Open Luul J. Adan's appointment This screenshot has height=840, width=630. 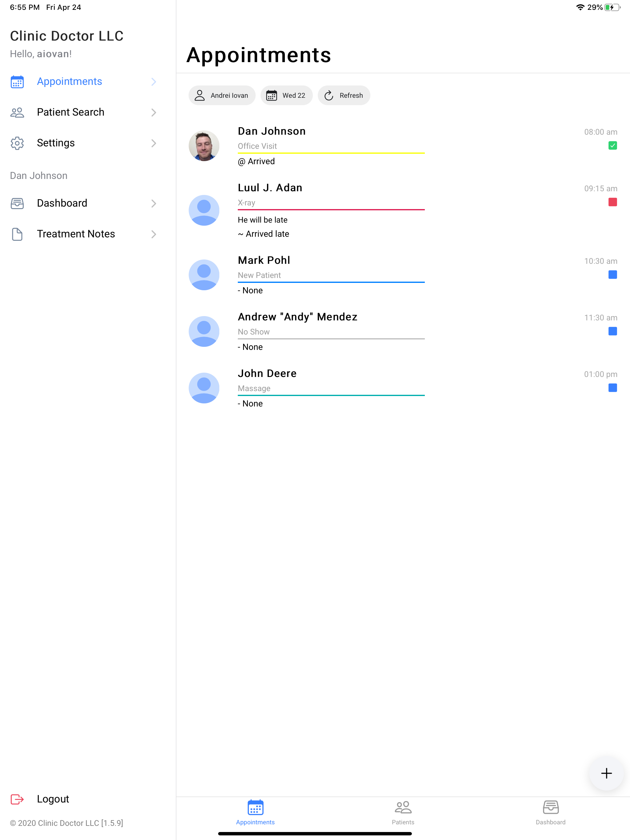click(x=403, y=211)
